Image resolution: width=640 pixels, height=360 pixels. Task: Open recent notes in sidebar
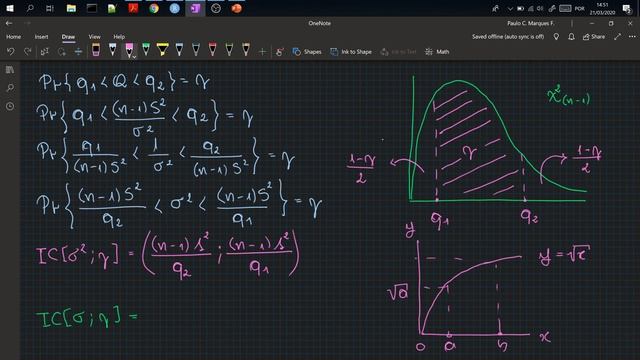coord(10,106)
